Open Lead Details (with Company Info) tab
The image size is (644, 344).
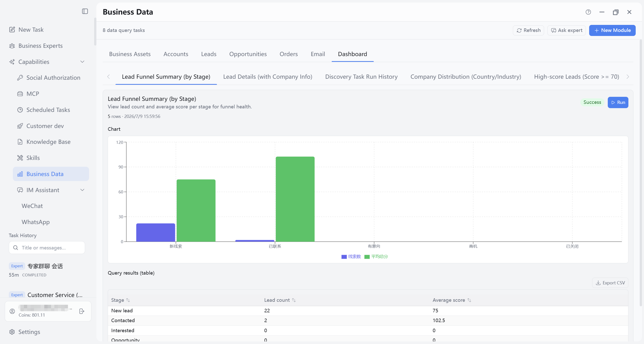[268, 77]
